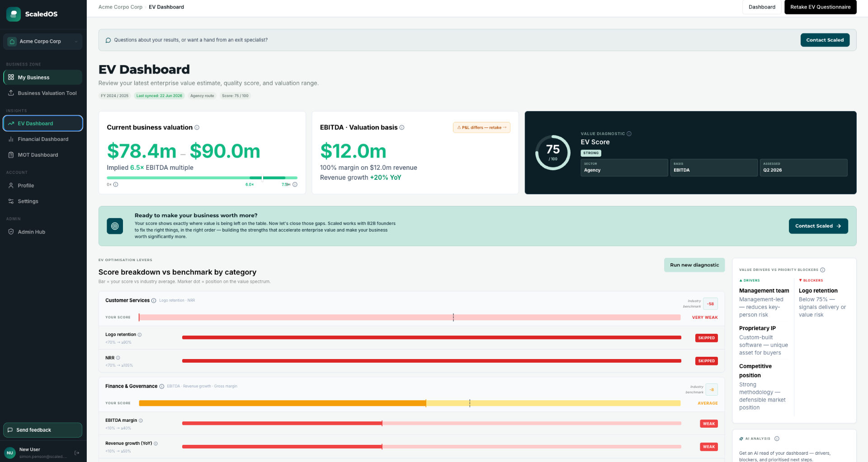868x462 pixels.
Task: Click the EV Dashboard trend icon
Action: pyautogui.click(x=11, y=123)
